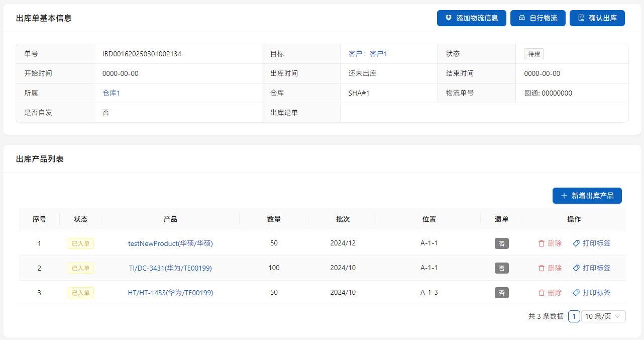Click the 数量 column header

[x=274, y=219]
